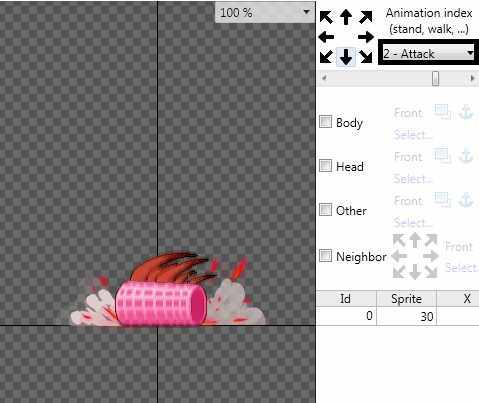Select the right direction arrow
This screenshot has width=479, height=403.
click(x=366, y=37)
